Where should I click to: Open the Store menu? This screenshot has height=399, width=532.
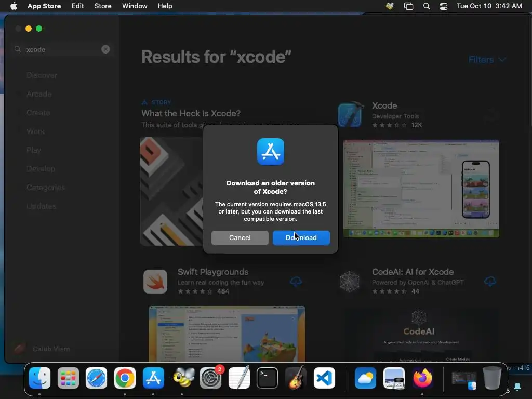[x=103, y=6]
